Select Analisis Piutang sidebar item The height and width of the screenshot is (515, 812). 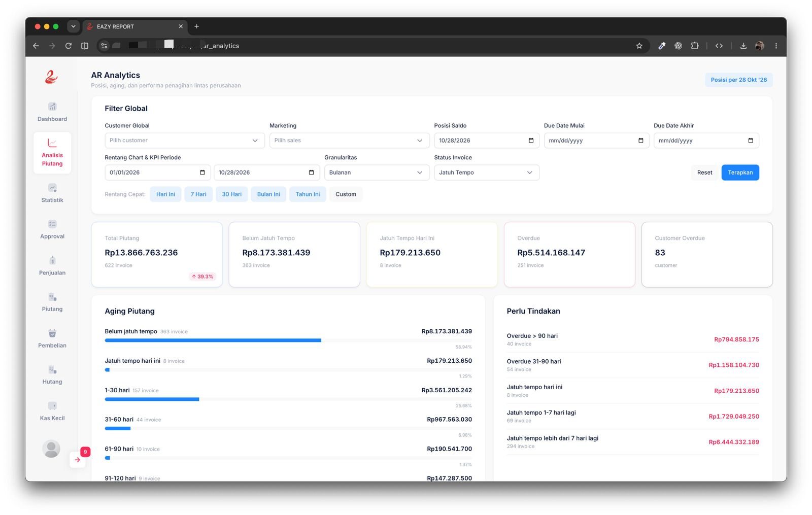(x=52, y=153)
